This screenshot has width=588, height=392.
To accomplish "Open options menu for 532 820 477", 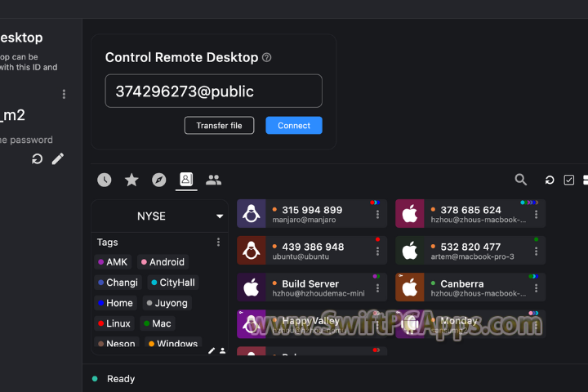I will [537, 251].
